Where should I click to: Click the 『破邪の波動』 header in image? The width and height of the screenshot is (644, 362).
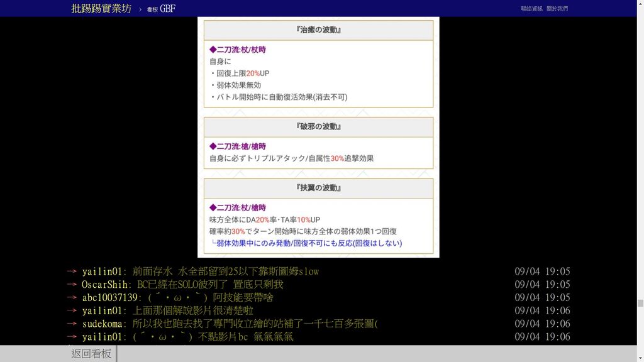point(318,127)
